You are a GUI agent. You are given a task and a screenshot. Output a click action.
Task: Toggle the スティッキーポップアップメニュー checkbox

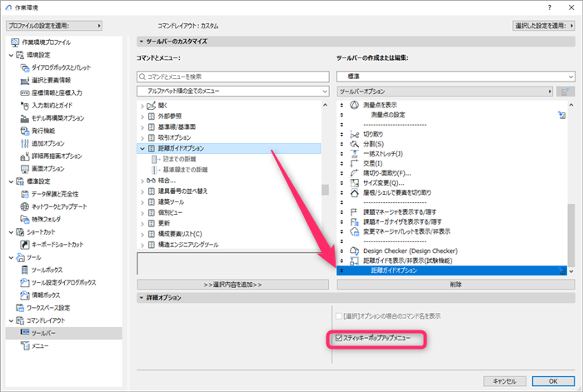pos(339,338)
